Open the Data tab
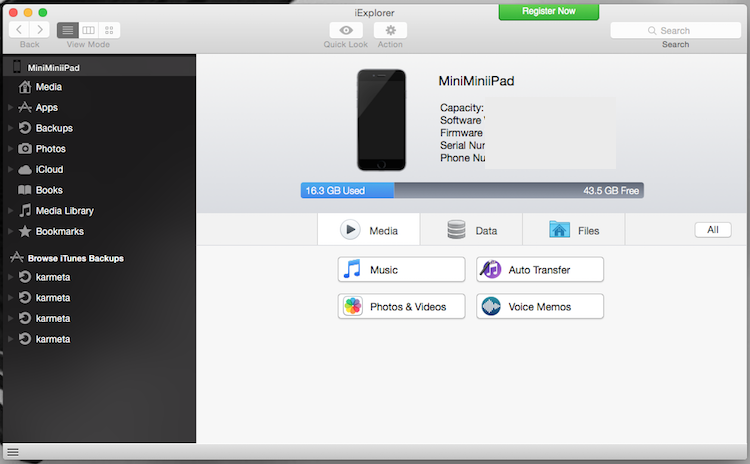This screenshot has height=464, width=750. (472, 230)
